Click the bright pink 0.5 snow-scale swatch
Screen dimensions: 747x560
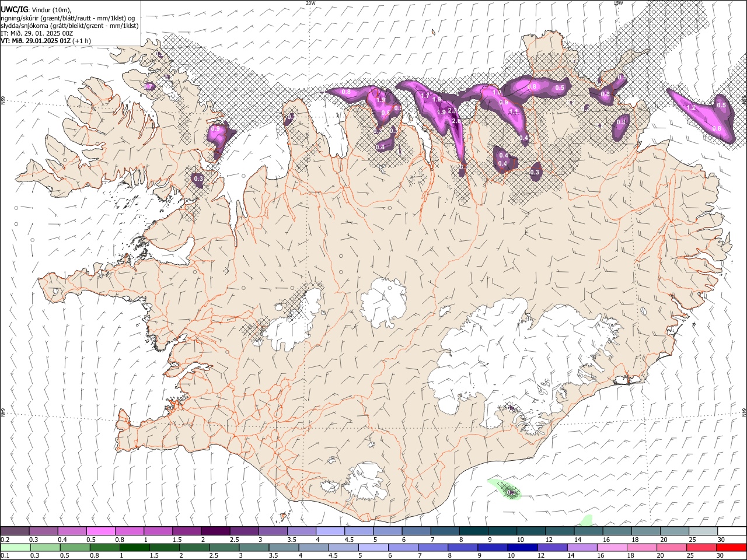click(x=100, y=531)
